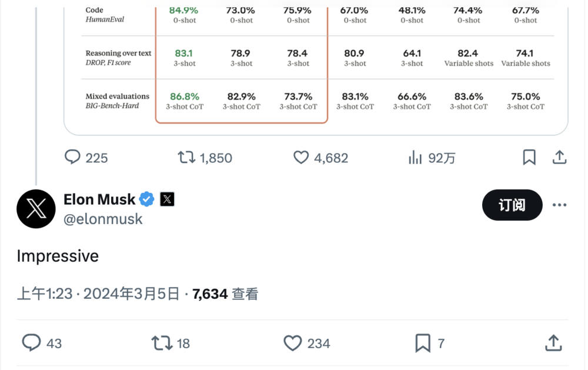The width and height of the screenshot is (588, 370).
Task: Reply to Elon Musk's Impressive tweet
Action: click(x=32, y=343)
